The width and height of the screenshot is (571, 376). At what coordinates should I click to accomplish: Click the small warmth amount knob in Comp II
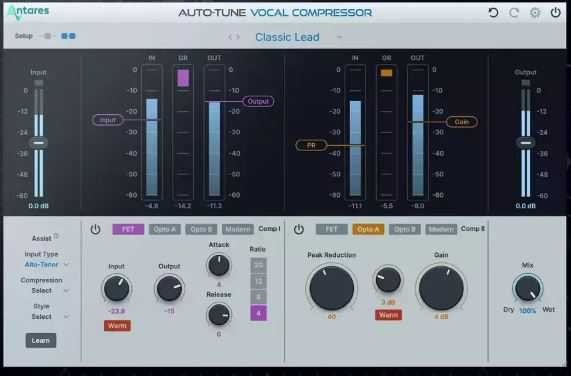point(388,280)
